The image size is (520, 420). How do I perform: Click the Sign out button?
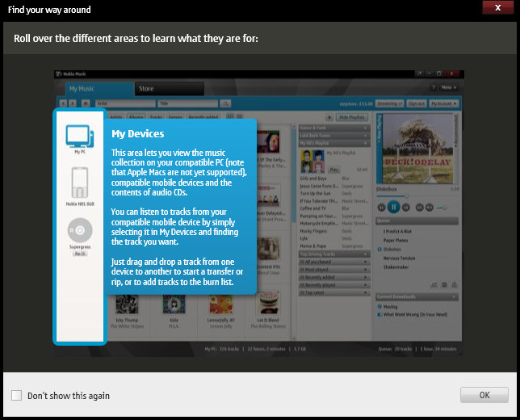click(x=416, y=103)
